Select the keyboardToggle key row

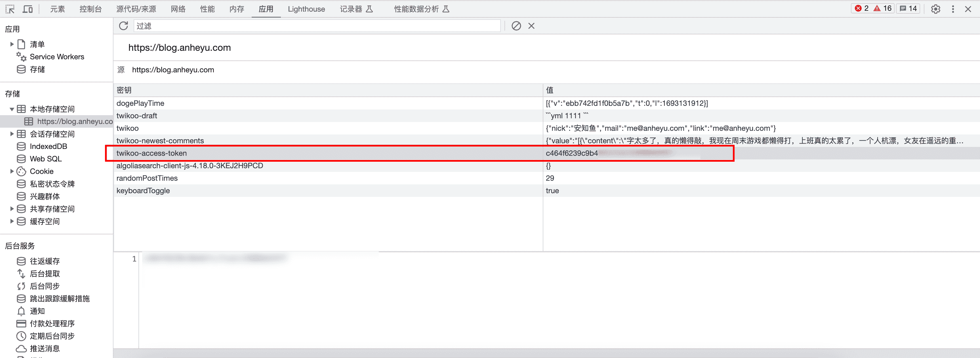(328, 191)
